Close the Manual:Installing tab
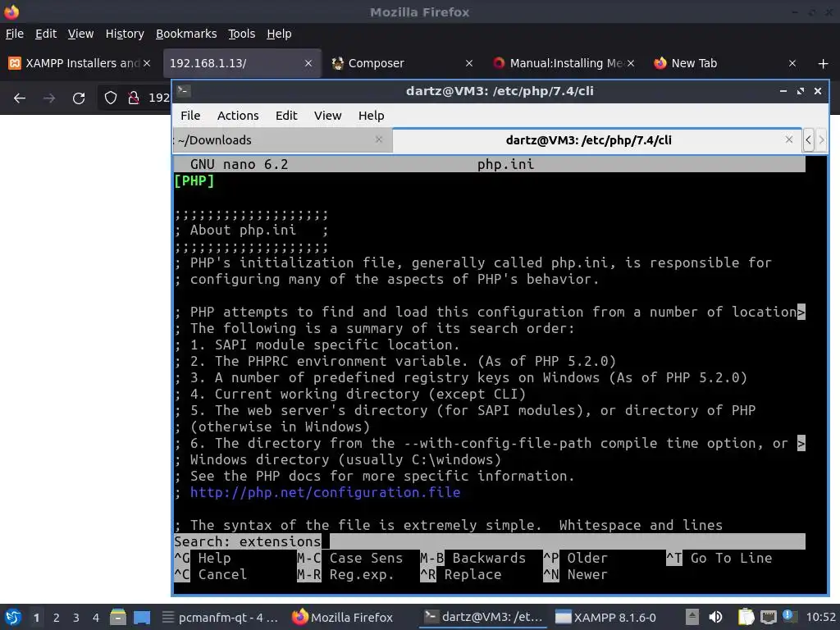 click(x=631, y=63)
